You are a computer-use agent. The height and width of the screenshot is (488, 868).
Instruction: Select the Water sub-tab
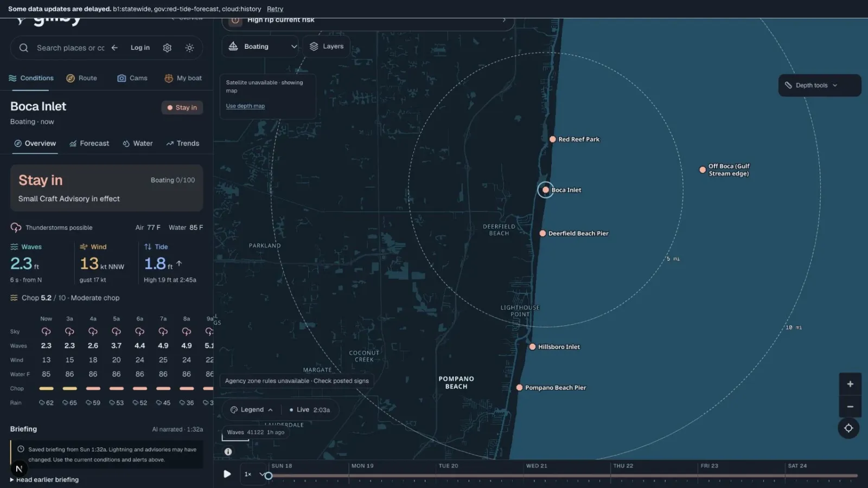pos(138,143)
